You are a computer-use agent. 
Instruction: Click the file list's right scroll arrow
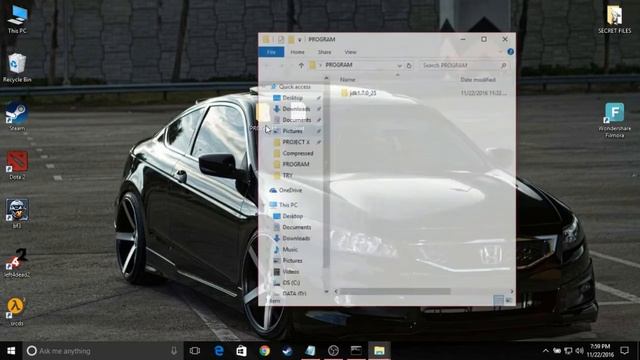coord(512,291)
